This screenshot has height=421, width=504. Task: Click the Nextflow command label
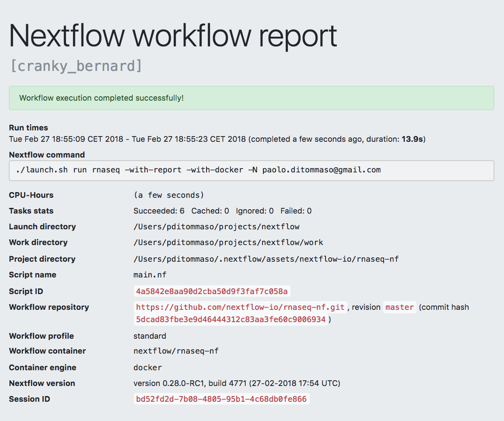coord(47,154)
